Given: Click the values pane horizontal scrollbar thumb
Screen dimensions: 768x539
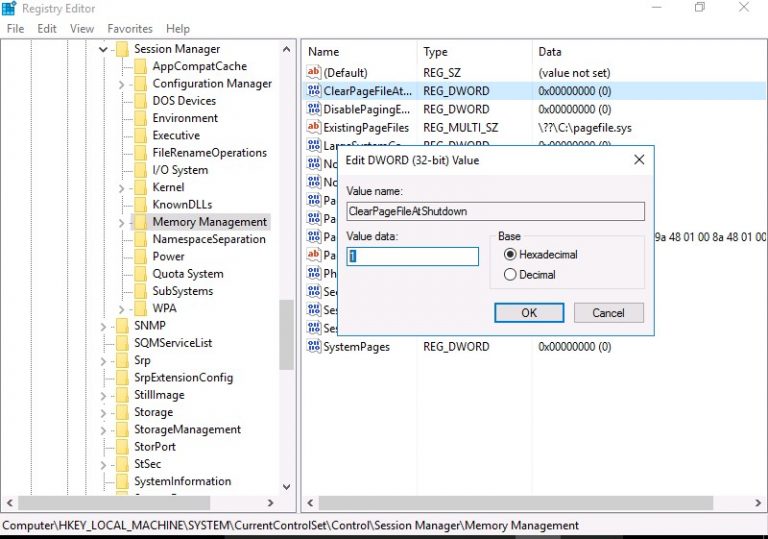Looking at the screenshot, I should click(x=516, y=503).
